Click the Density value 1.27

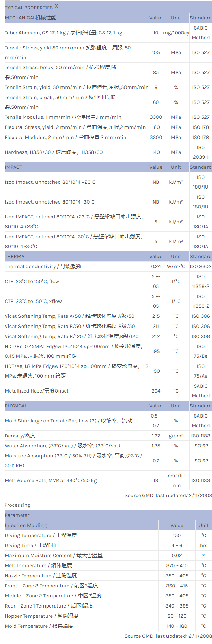click(156, 436)
